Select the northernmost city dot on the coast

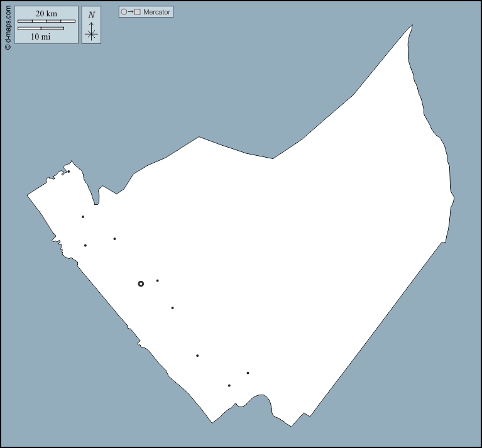click(x=68, y=172)
